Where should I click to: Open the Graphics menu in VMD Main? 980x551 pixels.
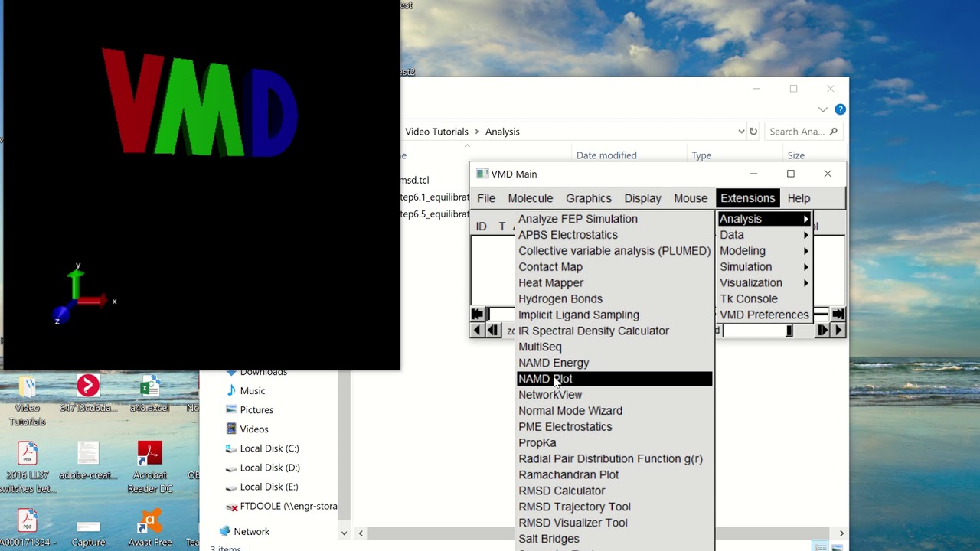(x=589, y=198)
